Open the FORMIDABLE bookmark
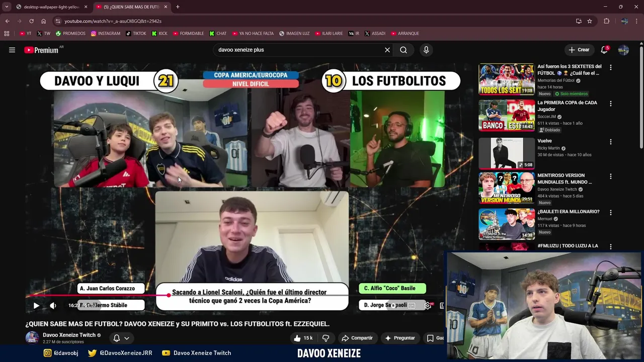The image size is (644, 362). coord(188,34)
